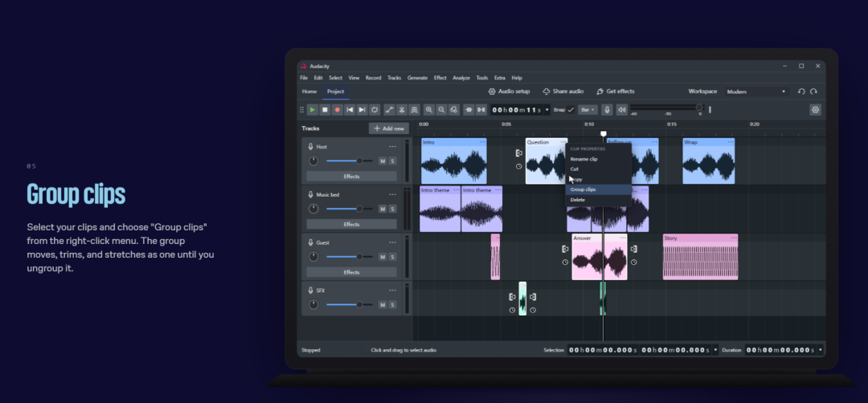The width and height of the screenshot is (868, 403).
Task: Toggle the loop playback icon
Action: point(375,110)
